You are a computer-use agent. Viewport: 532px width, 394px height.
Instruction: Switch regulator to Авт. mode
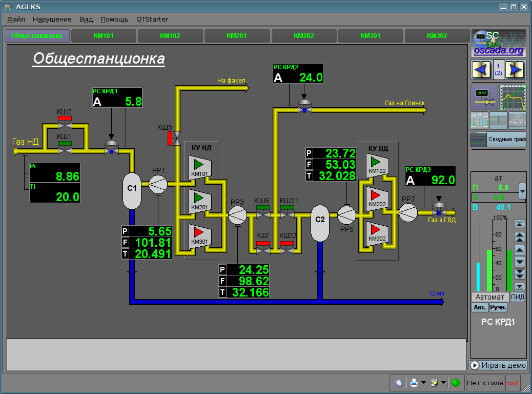(480, 307)
